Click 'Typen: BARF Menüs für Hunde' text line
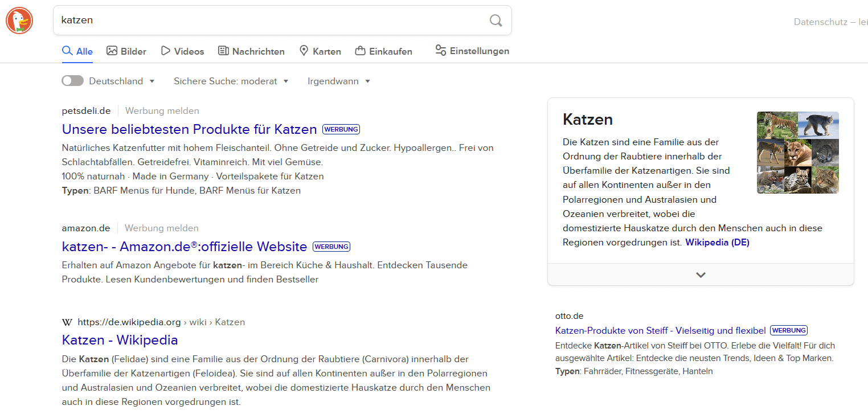 [181, 191]
